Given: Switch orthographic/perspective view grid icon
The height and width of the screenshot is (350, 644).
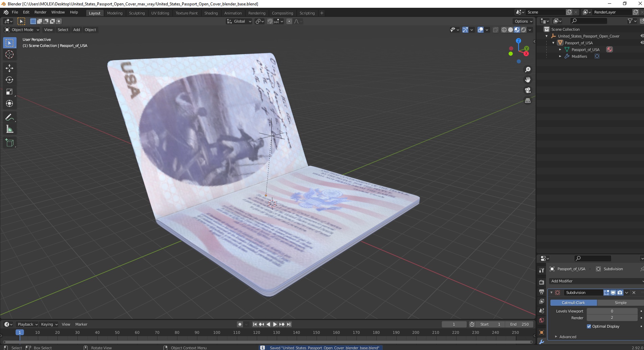Looking at the screenshot, I should click(528, 101).
